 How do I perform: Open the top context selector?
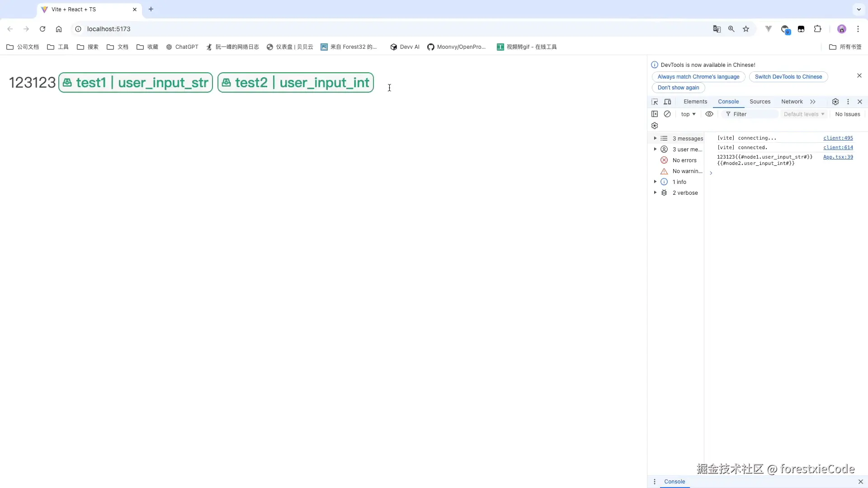(x=688, y=114)
